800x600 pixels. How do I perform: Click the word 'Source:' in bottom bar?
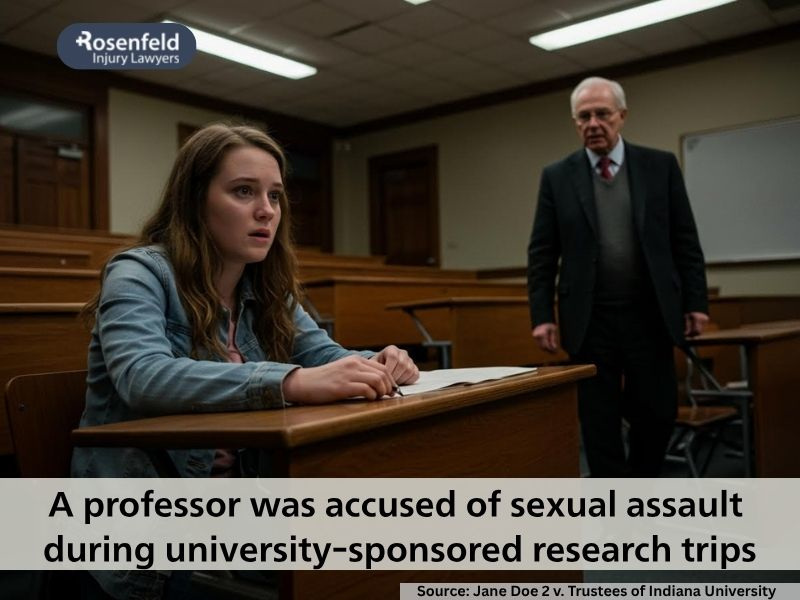[x=442, y=591]
